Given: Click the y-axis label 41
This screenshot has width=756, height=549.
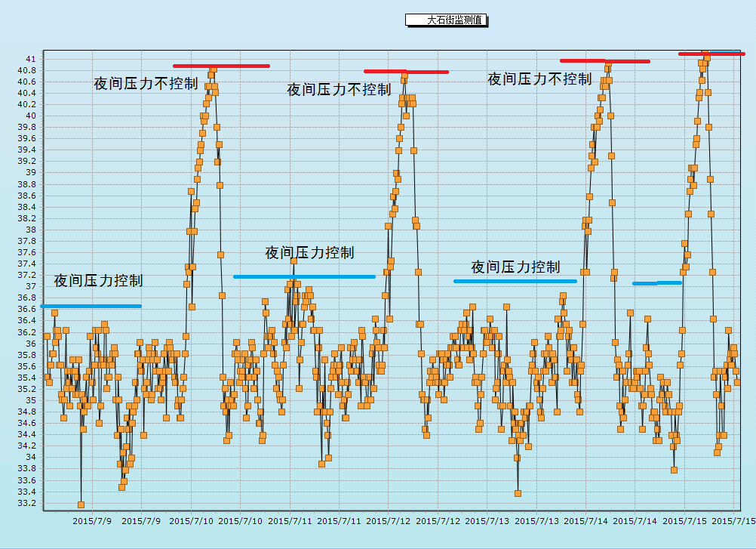Looking at the screenshot, I should tap(31, 59).
